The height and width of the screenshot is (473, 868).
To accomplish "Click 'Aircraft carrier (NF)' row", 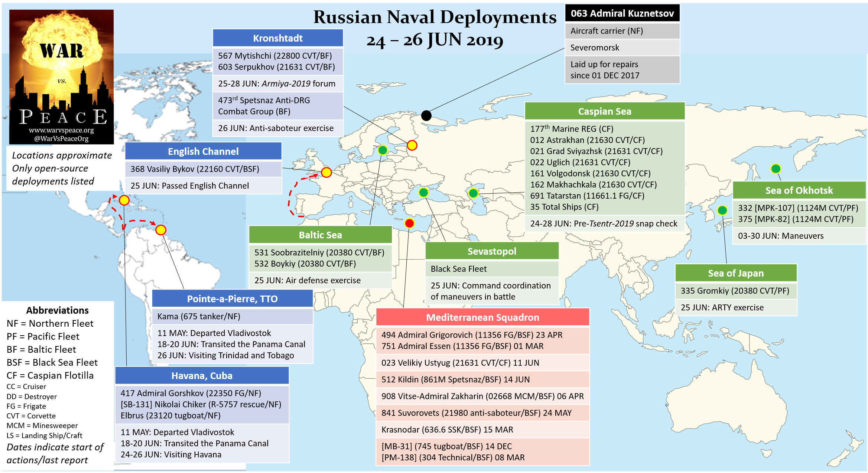I will pos(622,31).
